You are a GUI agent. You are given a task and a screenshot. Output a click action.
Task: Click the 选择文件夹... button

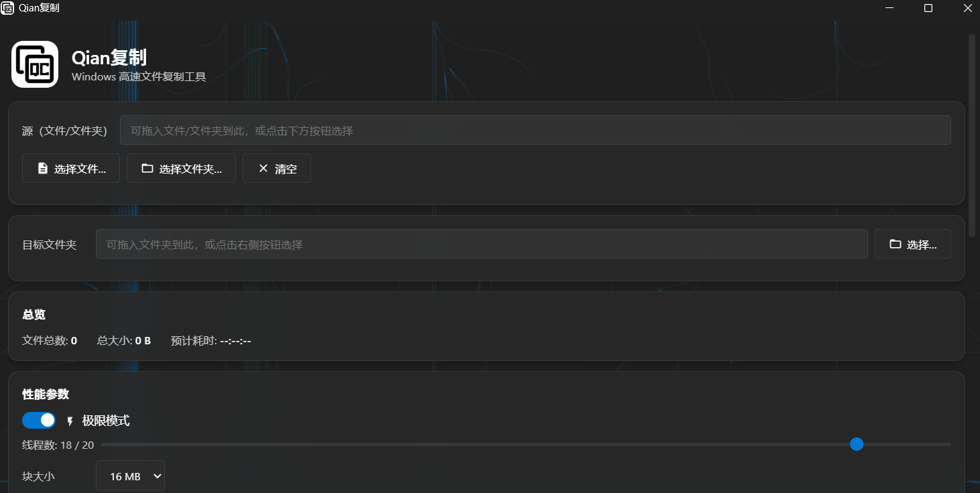point(181,168)
